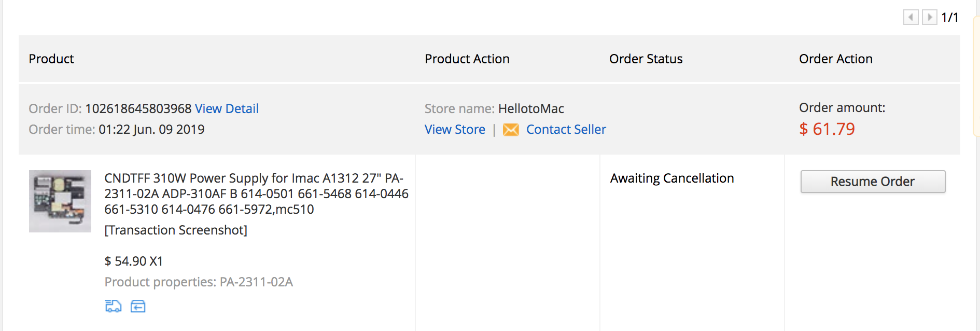Click the envelope message icon

click(511, 130)
